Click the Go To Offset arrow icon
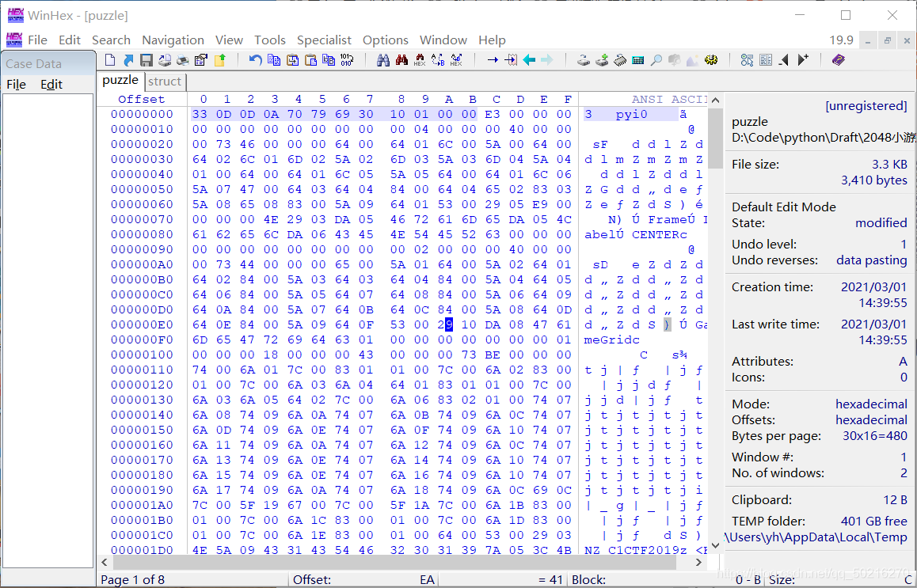917x588 pixels. [x=493, y=60]
